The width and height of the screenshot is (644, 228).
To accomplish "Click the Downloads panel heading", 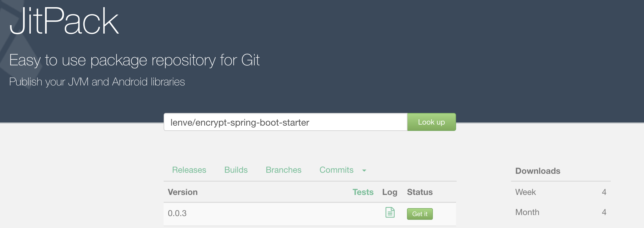I will click(537, 171).
